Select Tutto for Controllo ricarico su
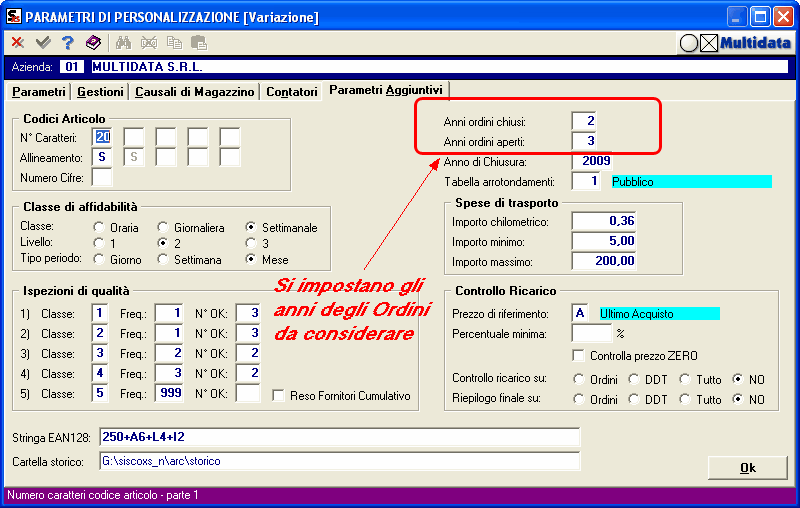This screenshot has width=800, height=508. pyautogui.click(x=685, y=379)
